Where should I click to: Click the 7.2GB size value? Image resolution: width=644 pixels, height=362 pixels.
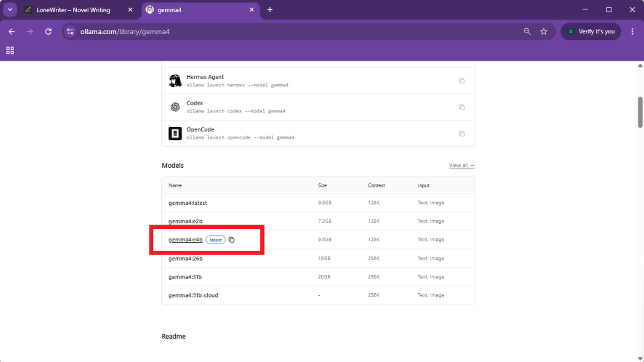pyautogui.click(x=325, y=221)
